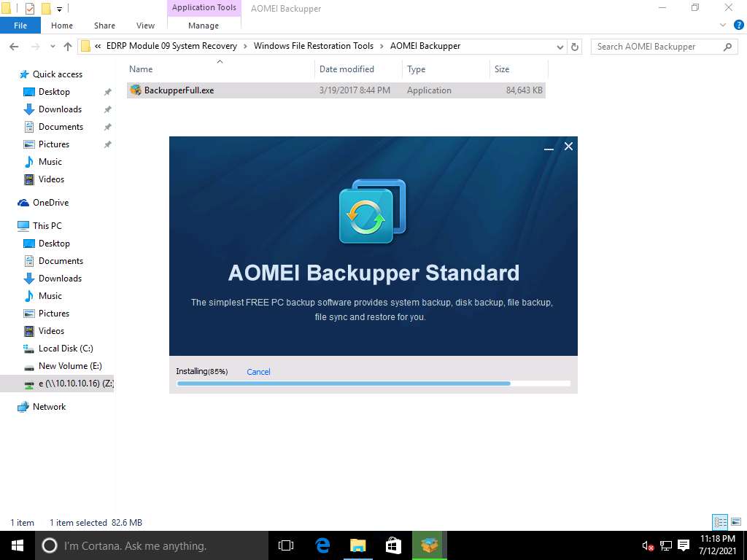Open Windows Store from taskbar
747x560 pixels.
(393, 545)
